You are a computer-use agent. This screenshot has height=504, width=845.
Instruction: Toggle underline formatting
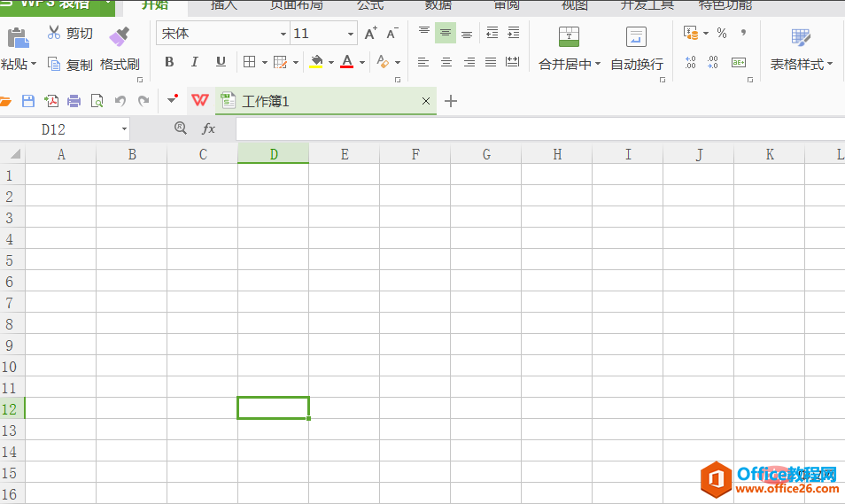click(x=221, y=62)
